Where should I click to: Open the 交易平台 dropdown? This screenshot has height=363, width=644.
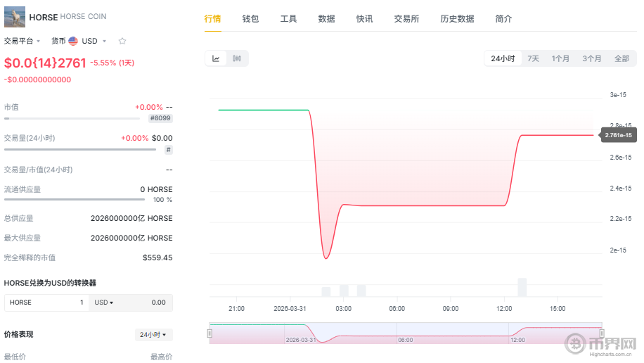coord(22,41)
